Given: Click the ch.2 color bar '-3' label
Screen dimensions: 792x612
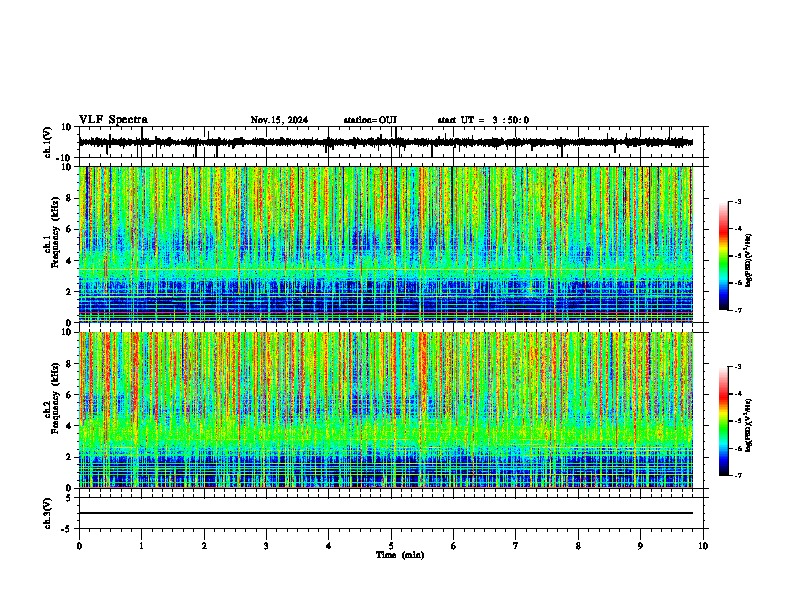Looking at the screenshot, I should pyautogui.click(x=737, y=367).
